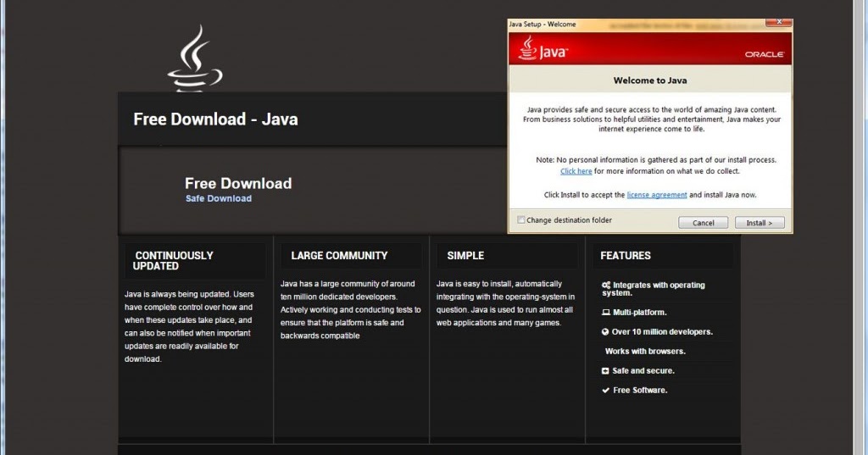Click the Welcome to Java heading
Viewport: 868px width, 455px height.
(650, 80)
